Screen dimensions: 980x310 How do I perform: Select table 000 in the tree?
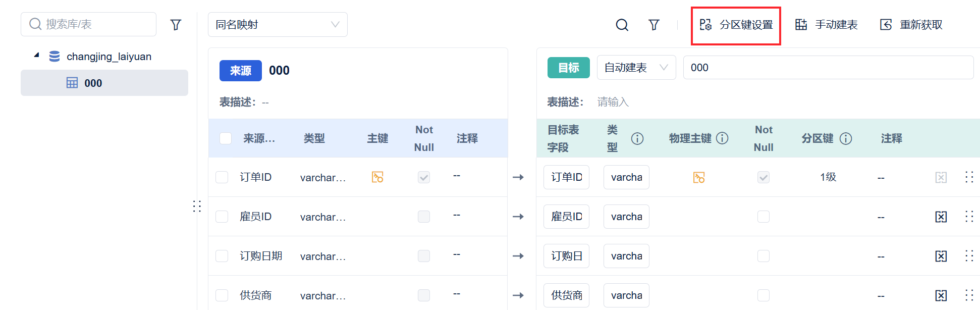point(93,83)
